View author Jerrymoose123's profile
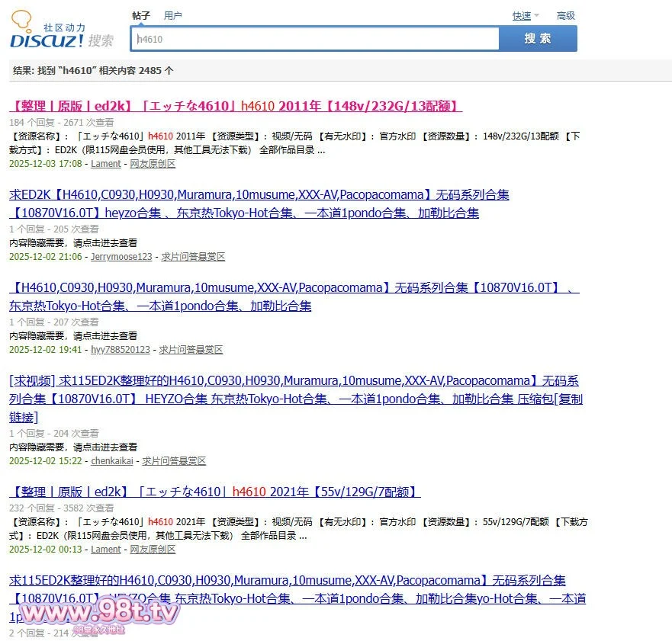Viewport: 672px width, 641px height. pyautogui.click(x=121, y=257)
